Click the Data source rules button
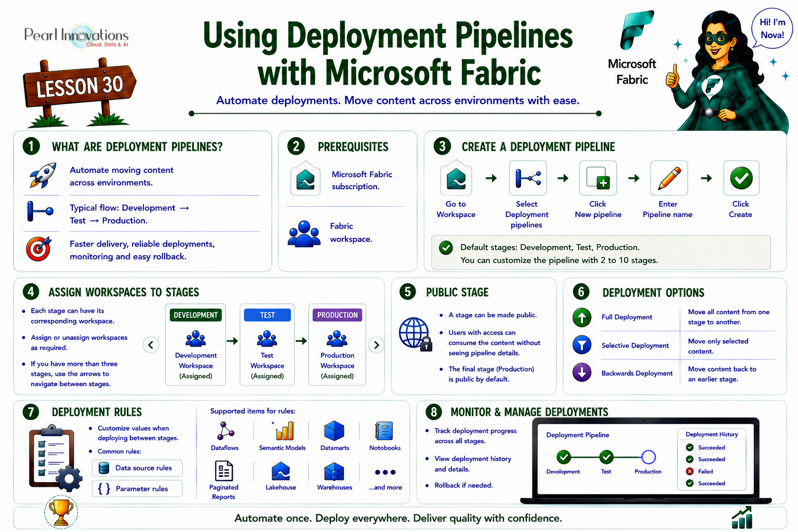 point(138,468)
